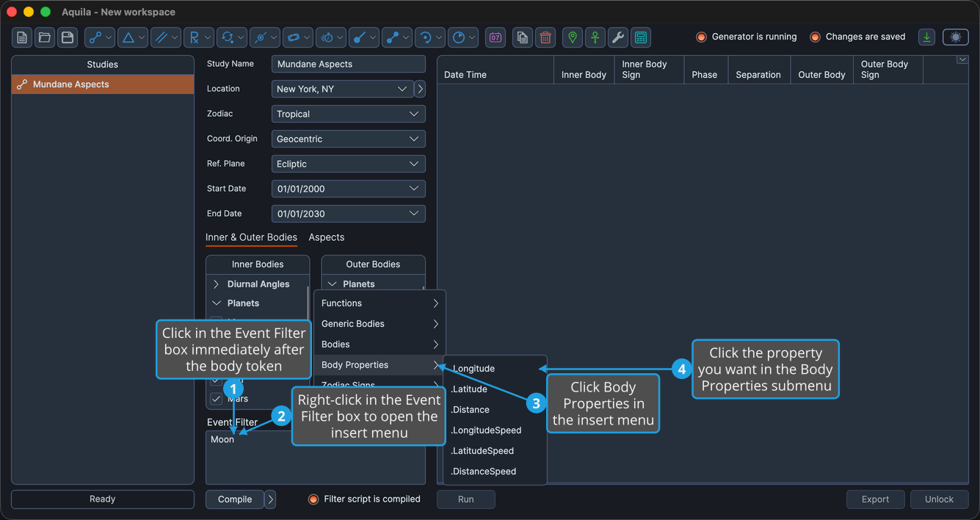Sort by Date Time column header
Image resolution: width=980 pixels, height=520 pixels.
click(x=496, y=70)
